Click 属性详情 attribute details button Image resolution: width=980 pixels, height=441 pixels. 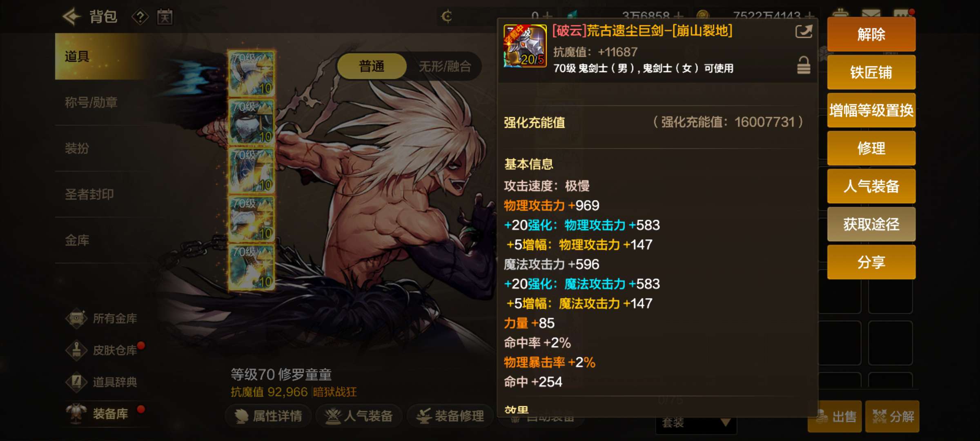269,416
